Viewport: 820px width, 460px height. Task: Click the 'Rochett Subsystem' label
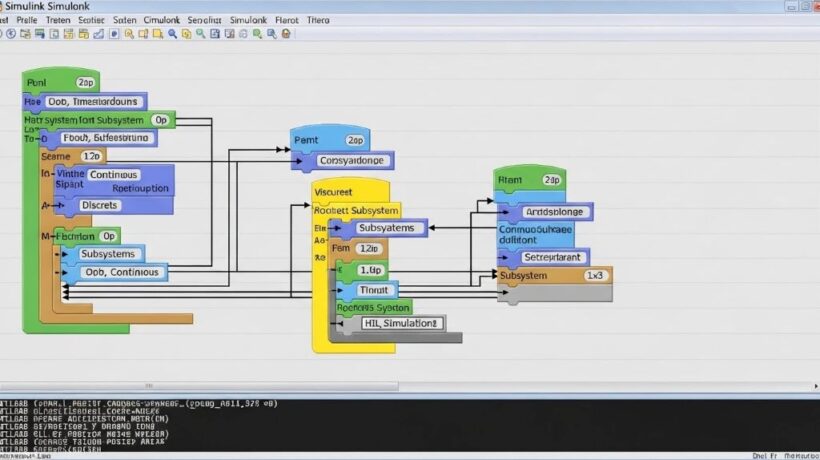click(356, 210)
